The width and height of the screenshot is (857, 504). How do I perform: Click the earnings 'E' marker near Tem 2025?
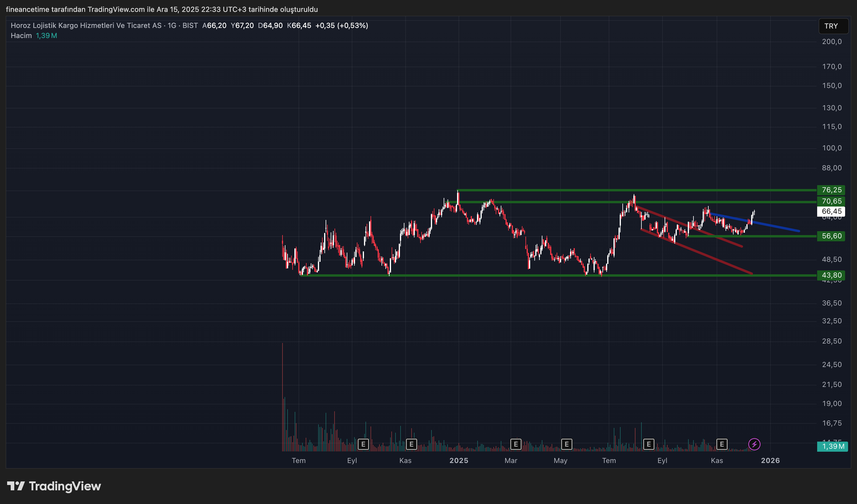648,444
